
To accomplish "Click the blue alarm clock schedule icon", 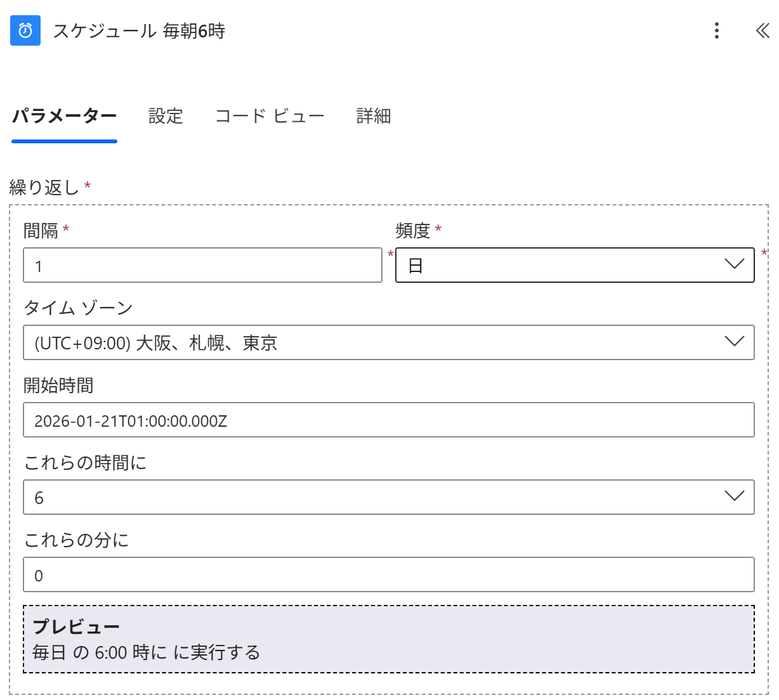I will coord(25,30).
